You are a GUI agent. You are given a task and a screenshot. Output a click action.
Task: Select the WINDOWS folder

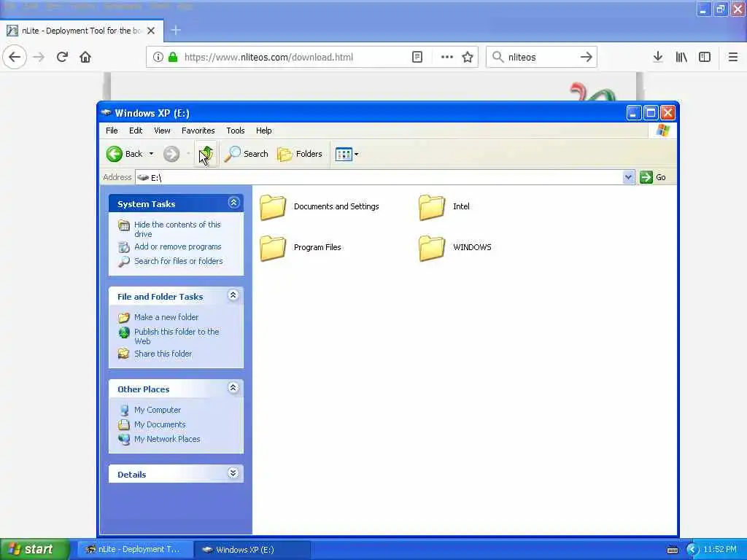click(455, 248)
